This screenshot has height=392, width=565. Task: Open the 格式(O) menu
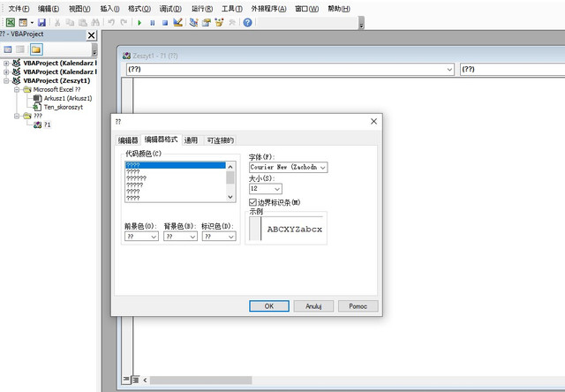(139, 9)
